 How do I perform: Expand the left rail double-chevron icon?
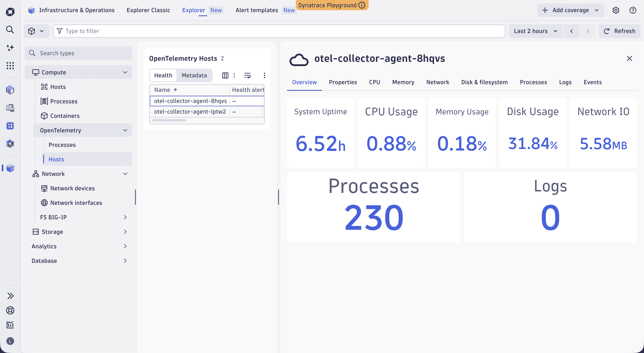click(x=10, y=296)
